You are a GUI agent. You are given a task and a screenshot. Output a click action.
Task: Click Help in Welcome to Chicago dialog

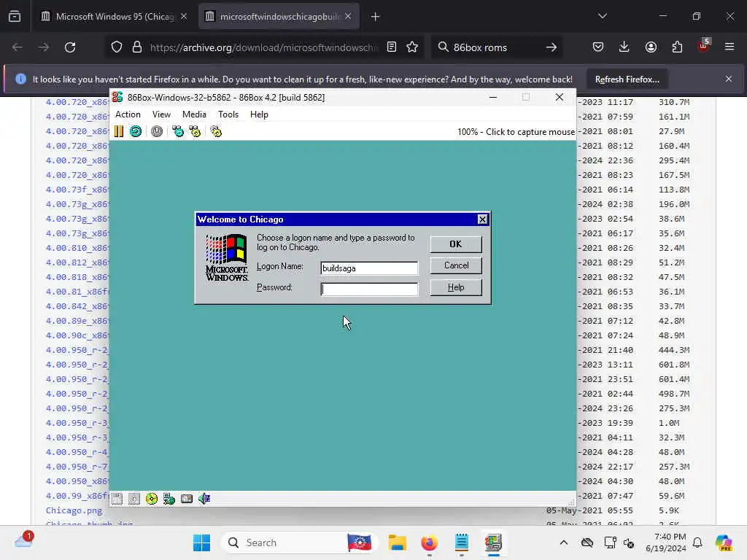pyautogui.click(x=456, y=287)
